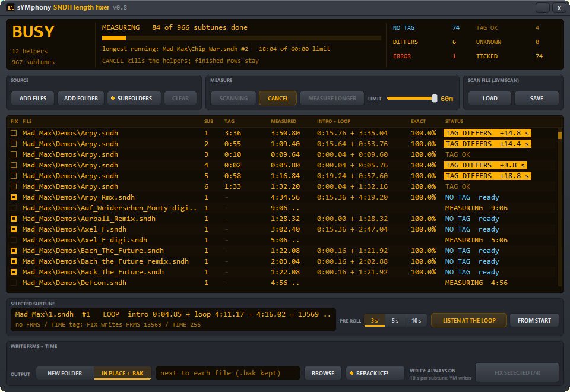Viewport: 570px width, 392px height.
Task: Select the 3s pre-roll option
Action: tap(375, 320)
